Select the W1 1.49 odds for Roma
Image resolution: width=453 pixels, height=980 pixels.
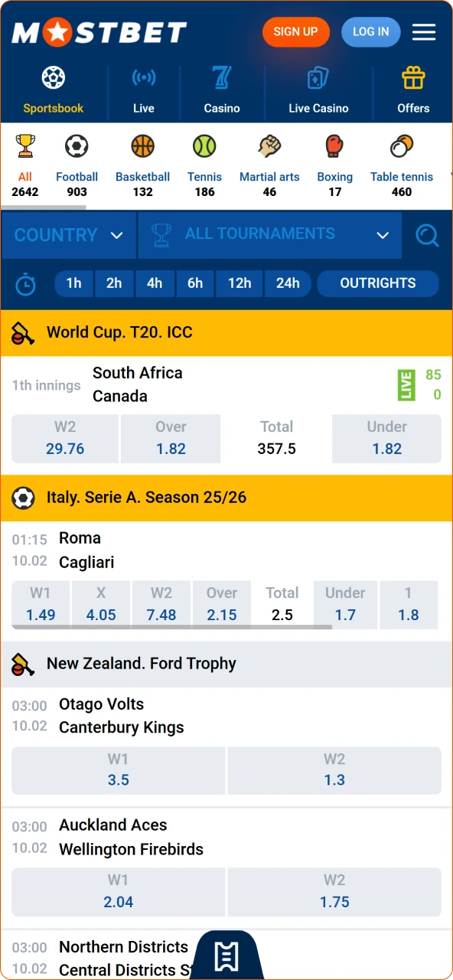[x=40, y=605]
